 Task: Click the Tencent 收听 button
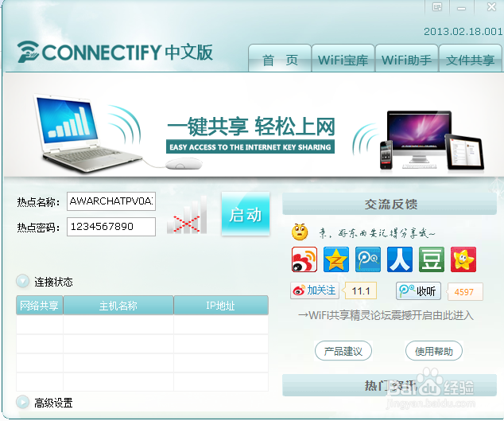point(418,291)
